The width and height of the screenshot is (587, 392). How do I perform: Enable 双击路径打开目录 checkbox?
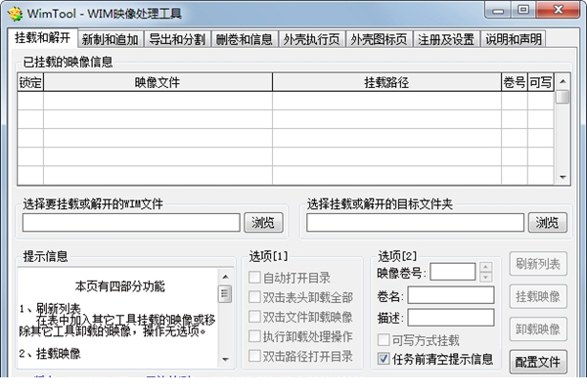254,356
